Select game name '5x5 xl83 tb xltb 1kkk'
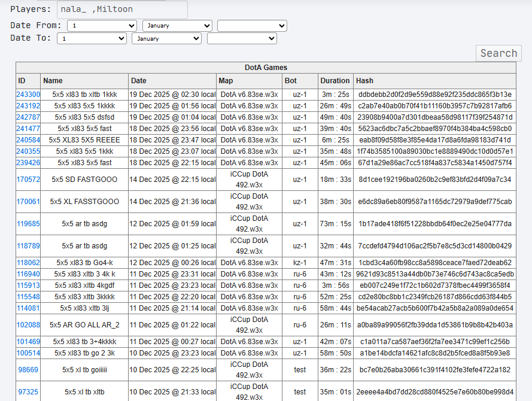 point(84,95)
